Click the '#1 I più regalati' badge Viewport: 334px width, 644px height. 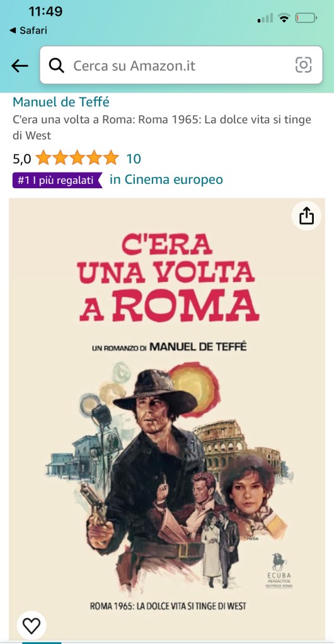point(57,180)
